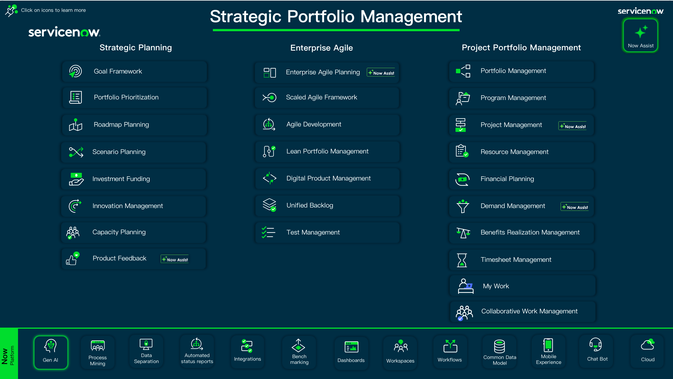Click the Strategic Planning column heading
This screenshot has height=379, width=673.
point(136,48)
